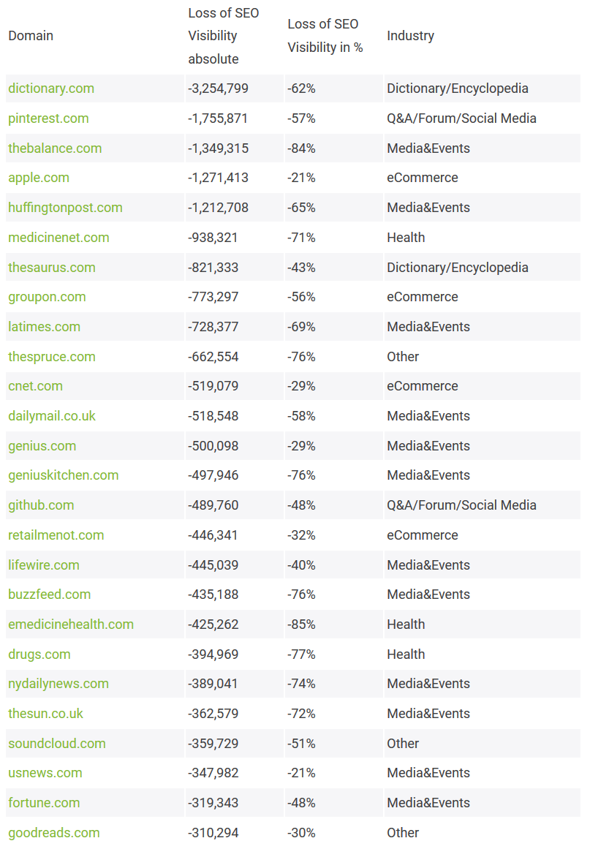590x868 pixels.
Task: Click the pinterest.com link
Action: [48, 118]
